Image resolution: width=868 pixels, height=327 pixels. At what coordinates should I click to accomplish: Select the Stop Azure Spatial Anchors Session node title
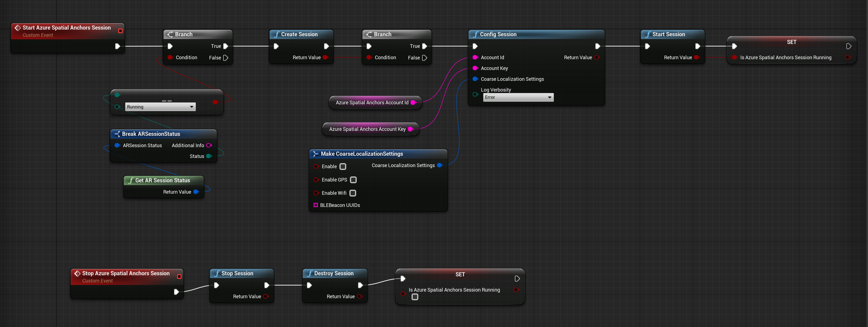[126, 273]
